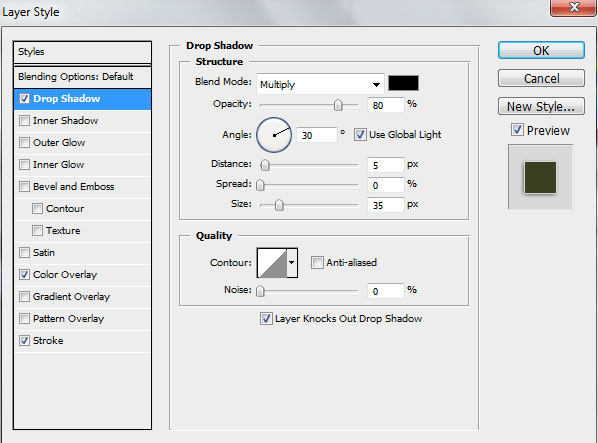Click the Angle dial control
Screen dimensions: 598x443
pyautogui.click(x=274, y=135)
